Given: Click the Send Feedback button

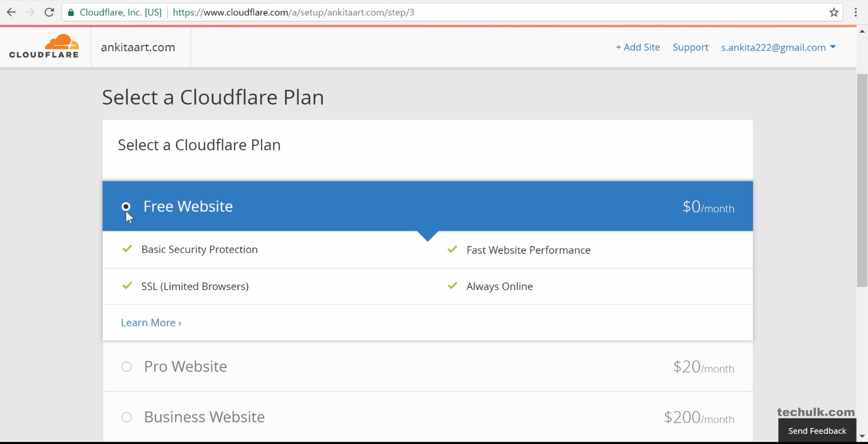Looking at the screenshot, I should pyautogui.click(x=817, y=431).
